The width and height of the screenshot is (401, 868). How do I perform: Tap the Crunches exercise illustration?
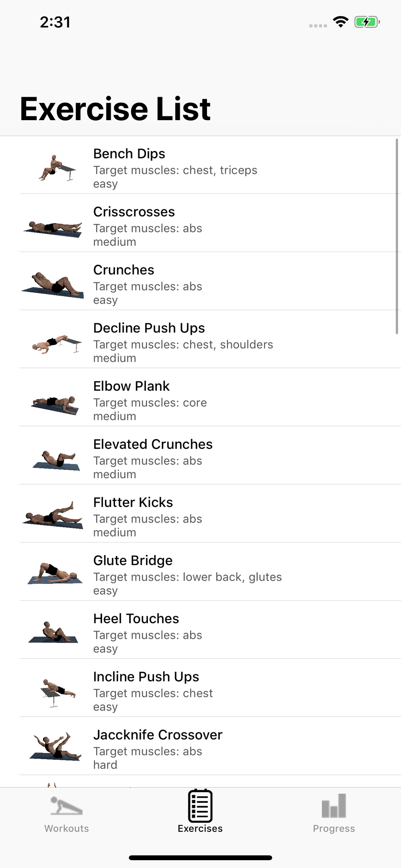(x=53, y=284)
